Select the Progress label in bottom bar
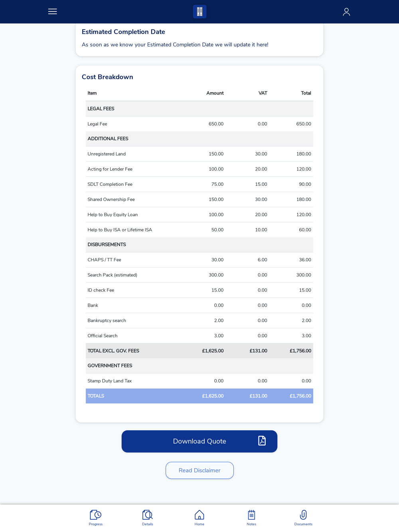 point(96,524)
